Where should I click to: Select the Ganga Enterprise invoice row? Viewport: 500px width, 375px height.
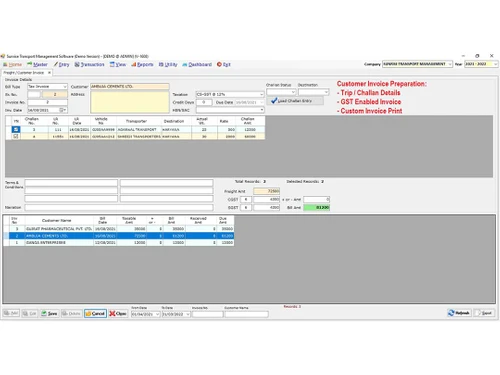point(119,243)
